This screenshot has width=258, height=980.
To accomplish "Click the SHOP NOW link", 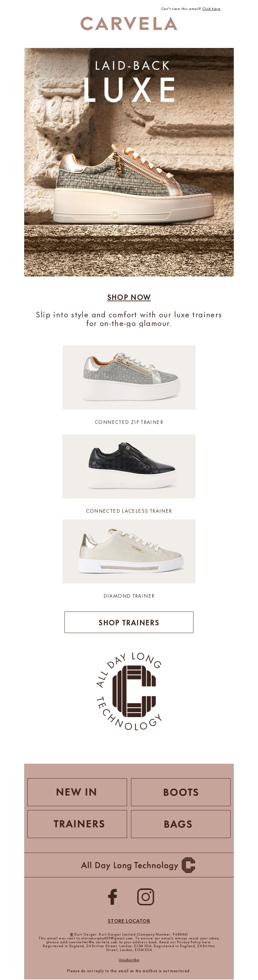I will [129, 297].
